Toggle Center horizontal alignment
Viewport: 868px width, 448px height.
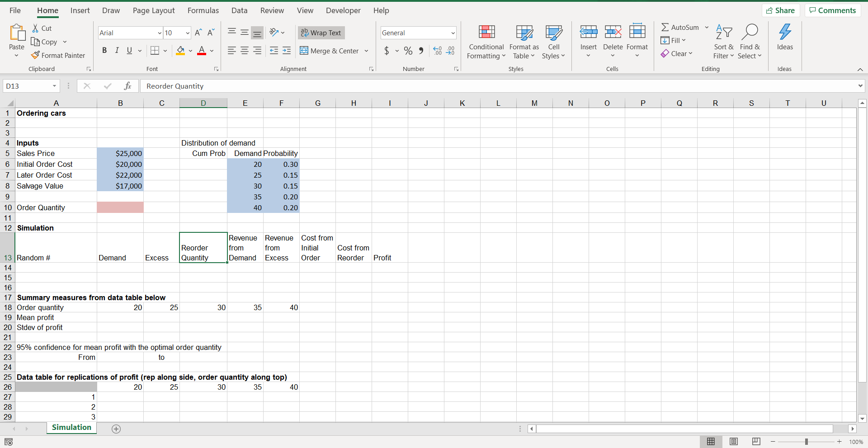point(245,51)
